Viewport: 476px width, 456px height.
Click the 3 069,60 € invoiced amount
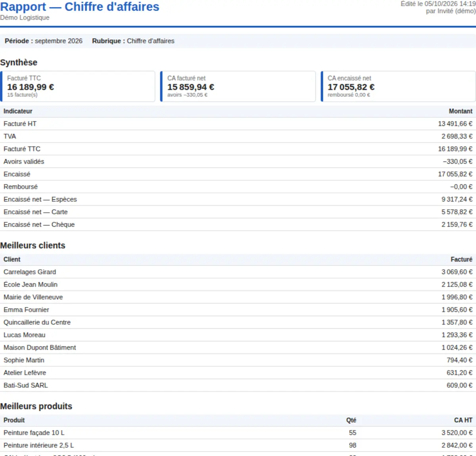click(x=457, y=272)
